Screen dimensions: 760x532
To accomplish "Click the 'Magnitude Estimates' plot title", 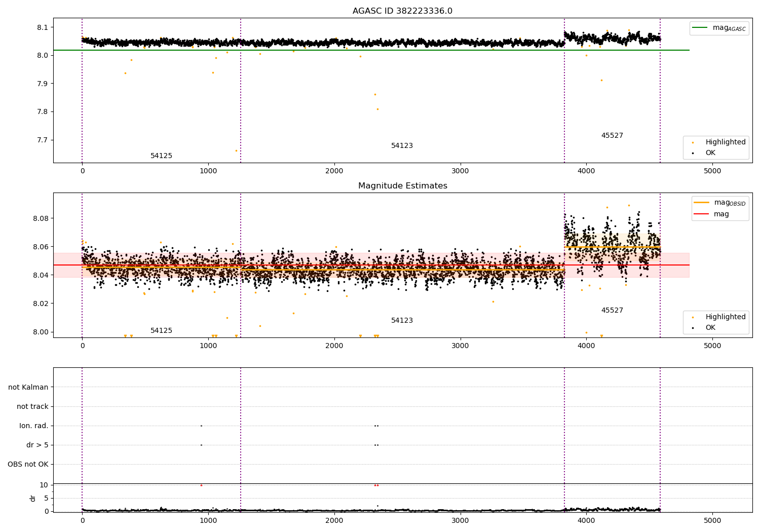I will (x=402, y=186).
